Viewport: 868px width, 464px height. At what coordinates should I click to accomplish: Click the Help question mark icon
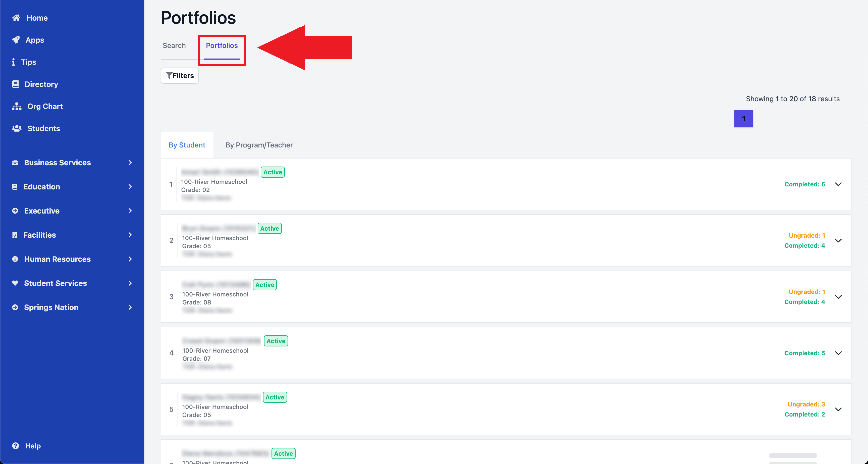[16, 445]
